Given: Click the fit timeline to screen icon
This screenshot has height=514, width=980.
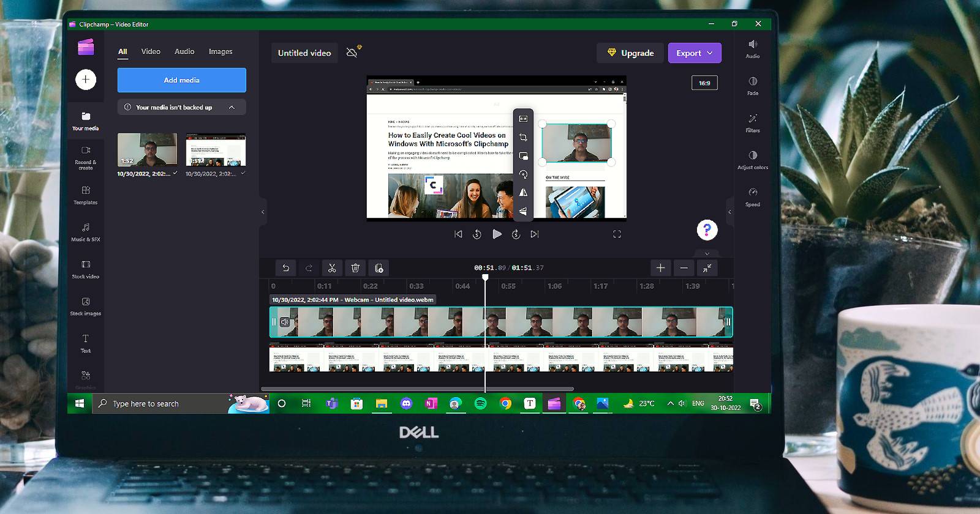Looking at the screenshot, I should click(707, 268).
